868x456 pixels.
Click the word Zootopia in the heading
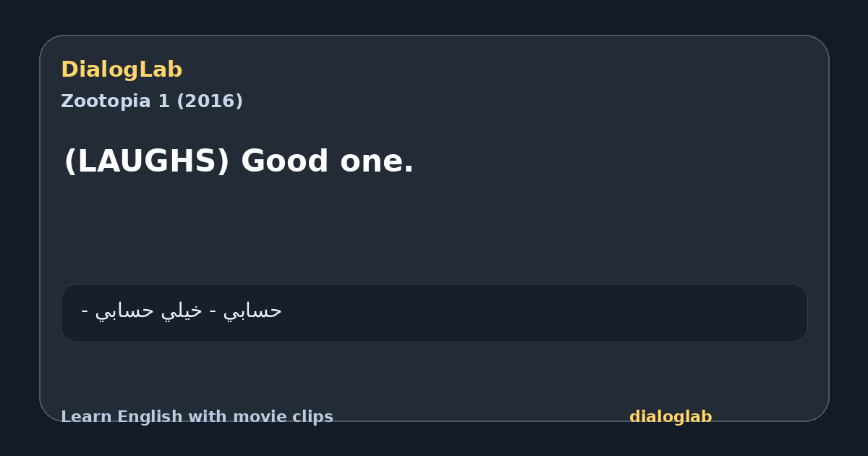106,101
